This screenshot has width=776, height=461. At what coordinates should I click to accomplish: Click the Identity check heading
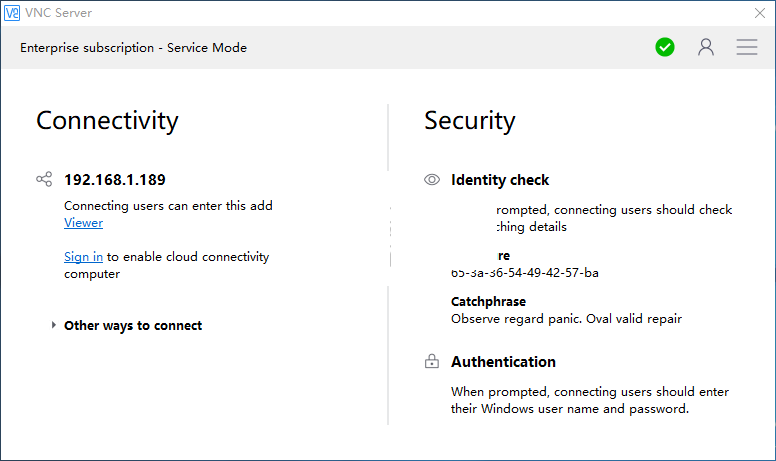pos(500,180)
